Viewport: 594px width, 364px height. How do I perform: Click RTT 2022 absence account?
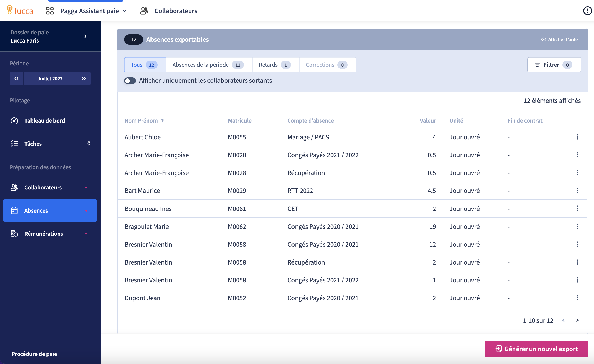click(300, 191)
